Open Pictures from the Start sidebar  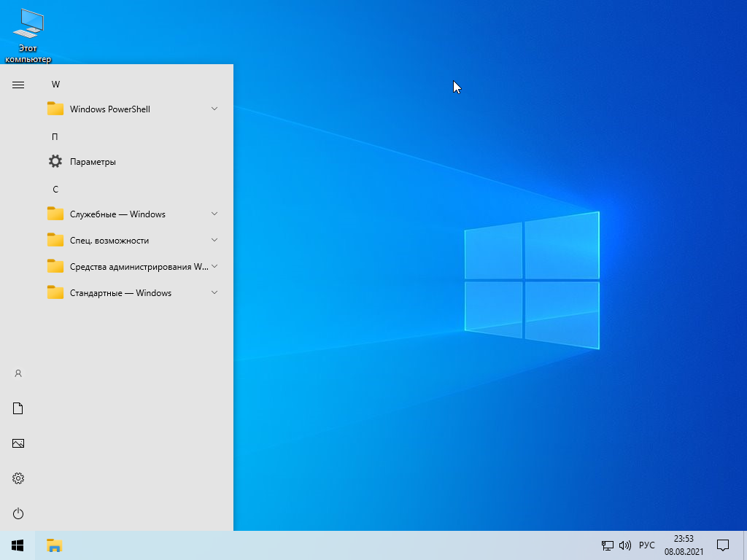click(18, 443)
